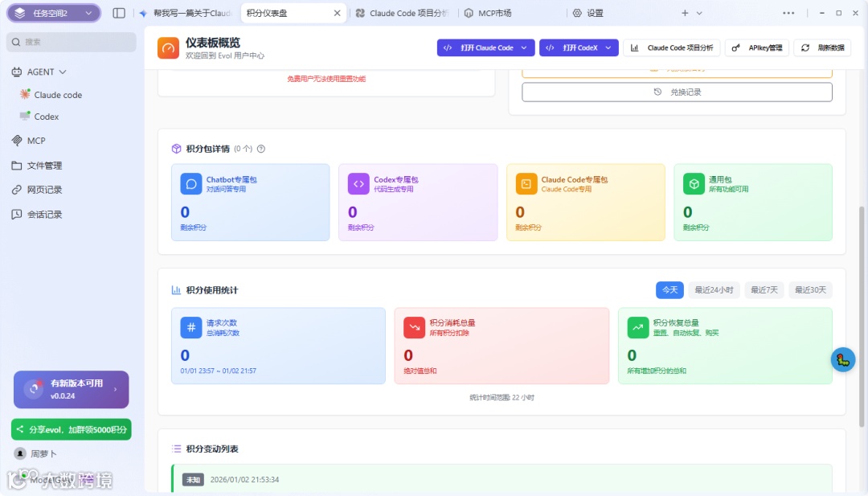Open 会话记录 in sidebar
The image size is (868, 496).
[44, 214]
